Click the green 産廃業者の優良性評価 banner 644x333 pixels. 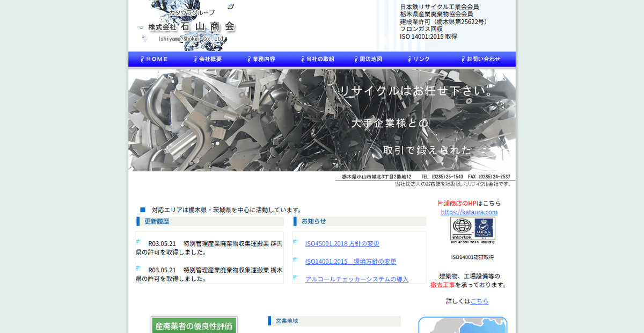[x=194, y=324]
